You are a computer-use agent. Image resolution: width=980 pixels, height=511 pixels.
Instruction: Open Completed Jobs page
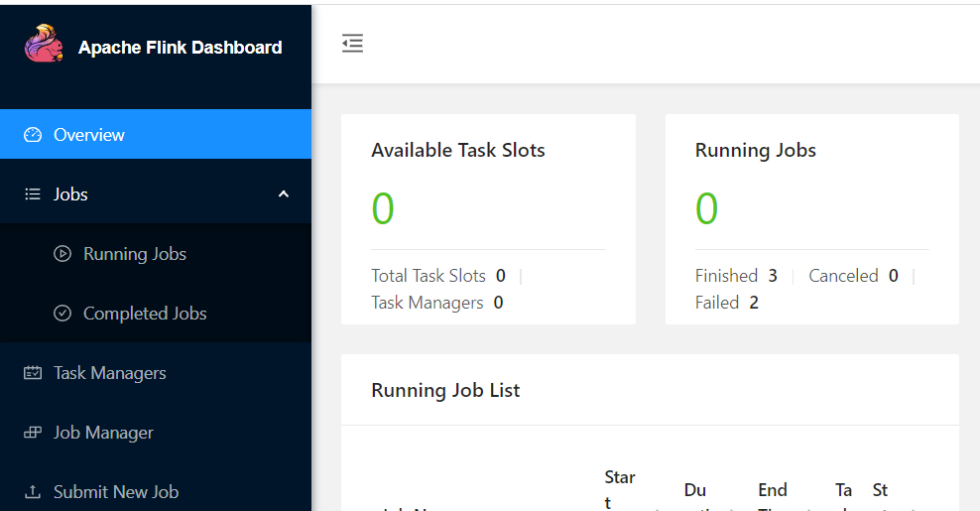coord(156,313)
